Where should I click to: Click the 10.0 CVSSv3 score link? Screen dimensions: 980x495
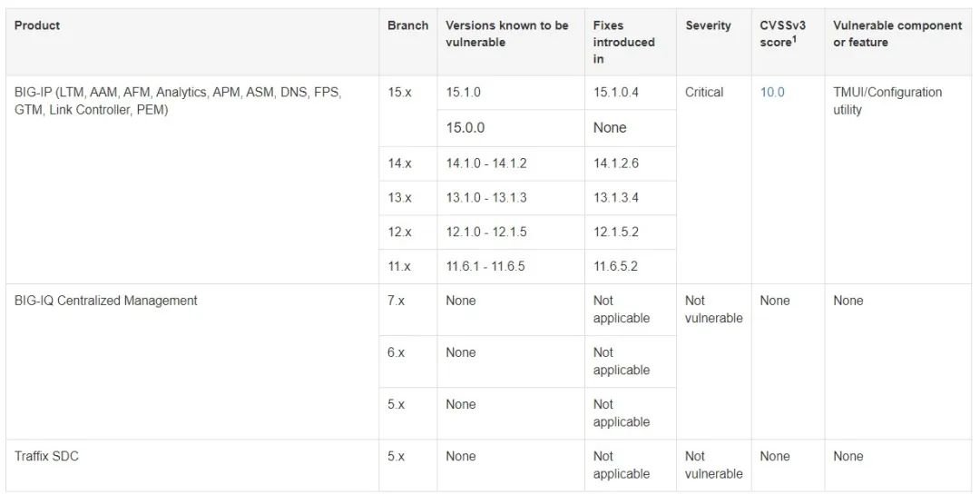(x=772, y=93)
